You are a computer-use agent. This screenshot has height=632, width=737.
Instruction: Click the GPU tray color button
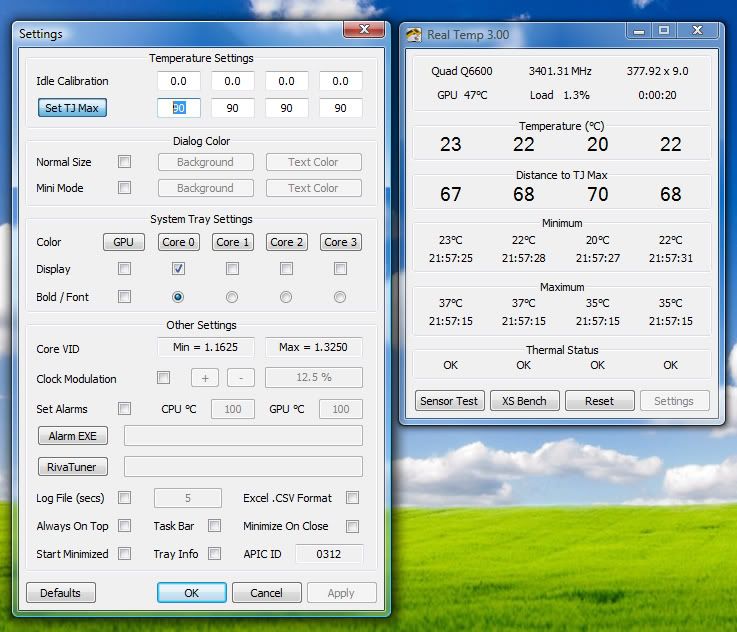(x=124, y=242)
